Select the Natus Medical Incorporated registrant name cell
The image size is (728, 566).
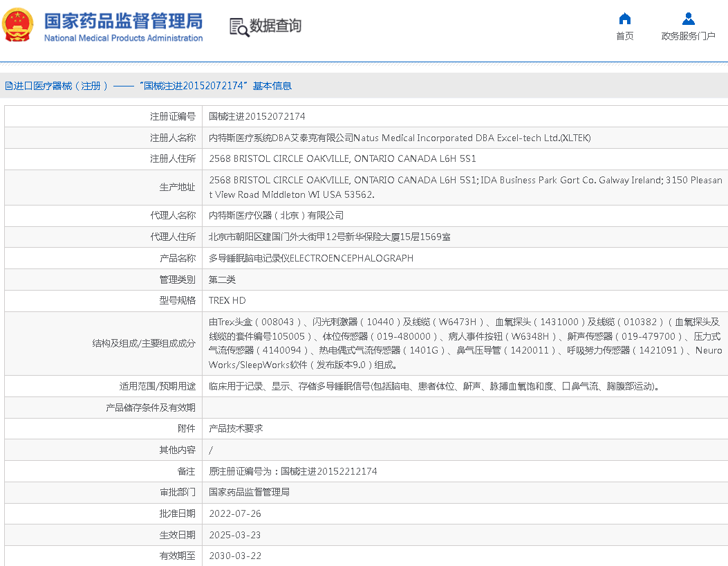pyautogui.click(x=400, y=138)
